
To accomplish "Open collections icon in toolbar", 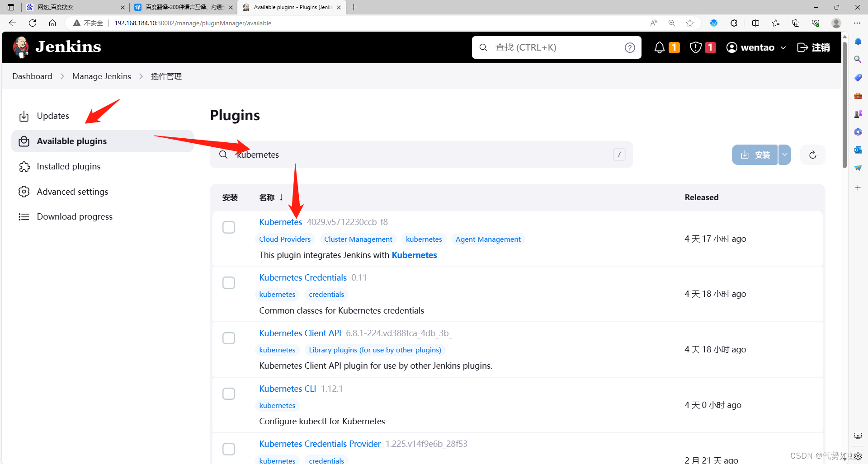I will click(x=796, y=23).
